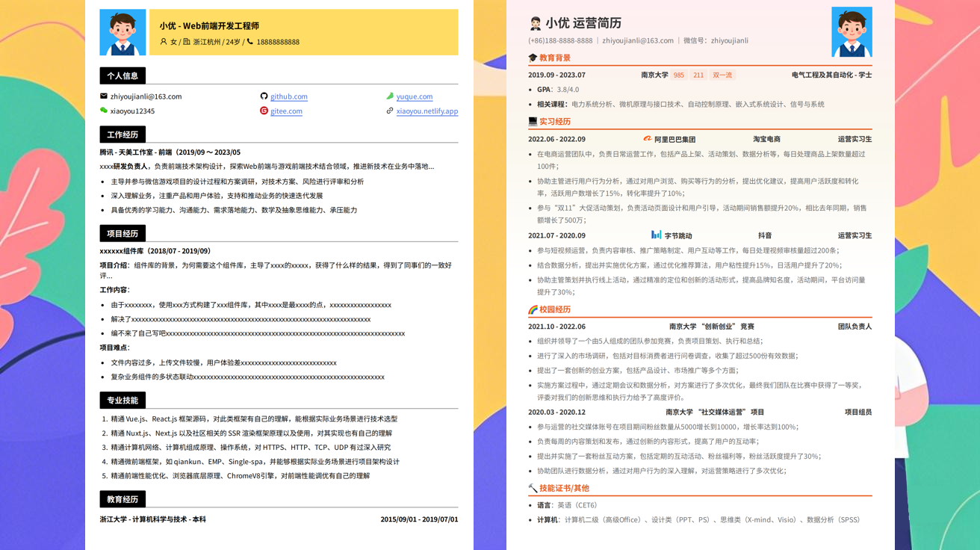Click the email envelope icon

point(104,96)
